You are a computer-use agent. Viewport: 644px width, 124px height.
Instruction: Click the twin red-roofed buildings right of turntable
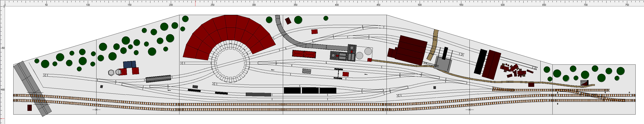[304, 54]
